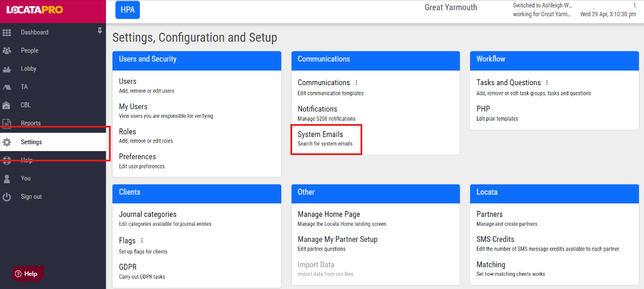This screenshot has width=644, height=289.
Task: Open the Communications three-dot menu
Action: coord(356,83)
